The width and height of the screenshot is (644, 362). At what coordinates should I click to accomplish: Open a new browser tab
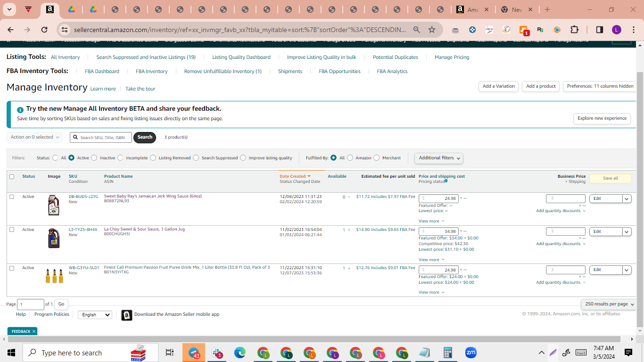pos(547,9)
